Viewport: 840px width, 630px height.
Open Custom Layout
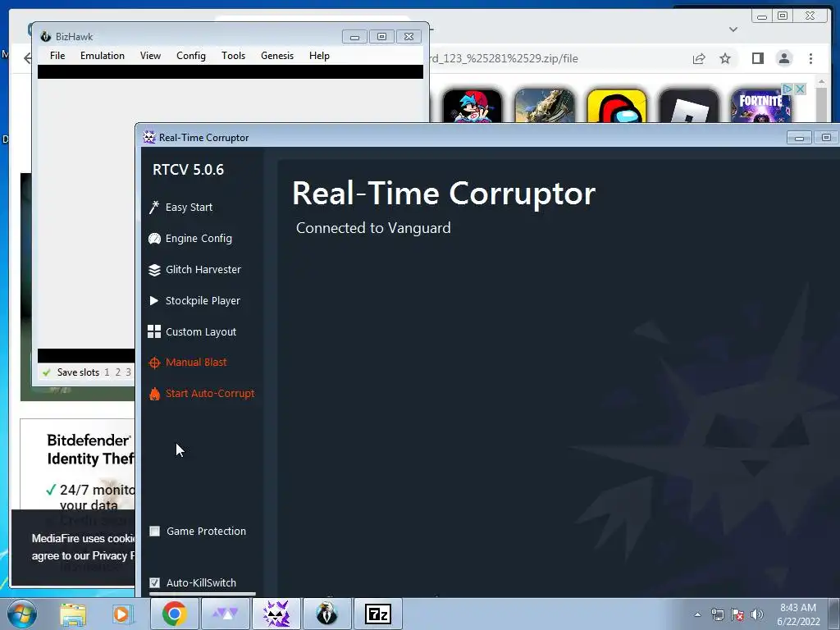(200, 331)
